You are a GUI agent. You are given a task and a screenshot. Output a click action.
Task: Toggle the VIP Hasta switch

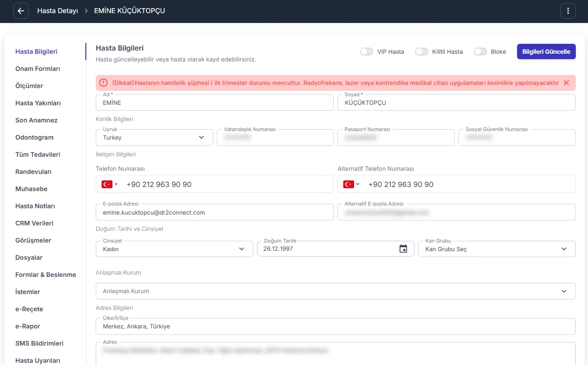(x=367, y=51)
